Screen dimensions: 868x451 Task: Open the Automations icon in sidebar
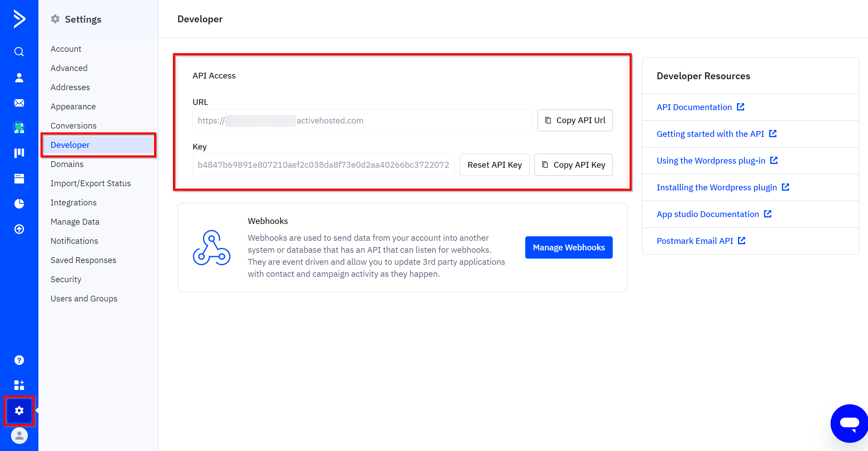pyautogui.click(x=19, y=127)
